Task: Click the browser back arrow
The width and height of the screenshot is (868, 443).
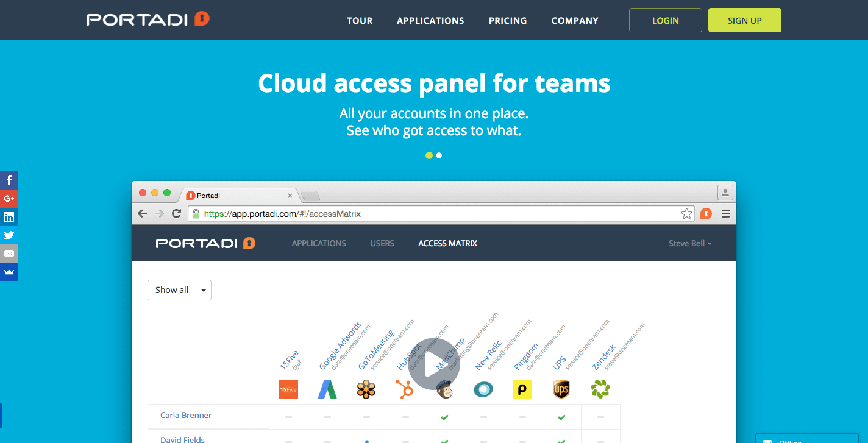Action: [143, 214]
